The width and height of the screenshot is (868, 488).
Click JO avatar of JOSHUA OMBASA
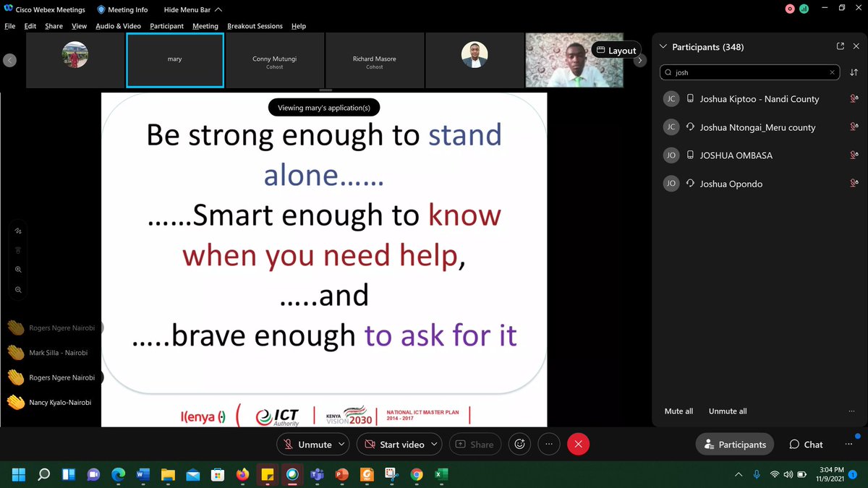[671, 155]
